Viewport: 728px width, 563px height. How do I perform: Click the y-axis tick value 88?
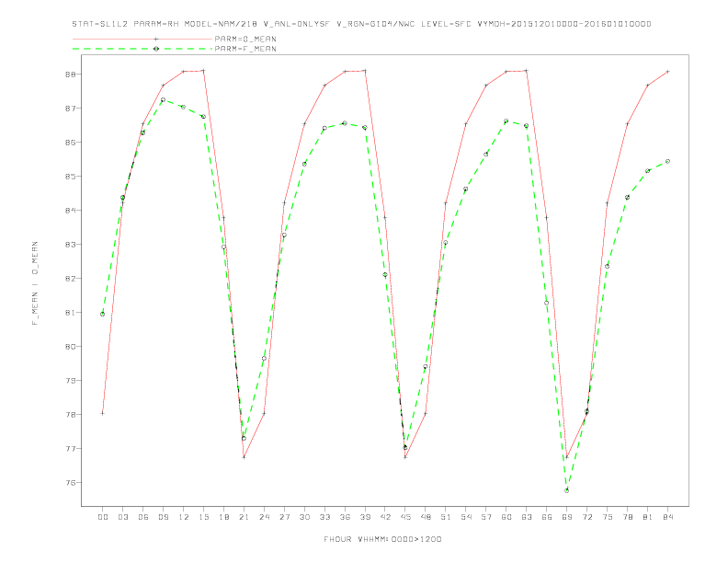coord(72,75)
